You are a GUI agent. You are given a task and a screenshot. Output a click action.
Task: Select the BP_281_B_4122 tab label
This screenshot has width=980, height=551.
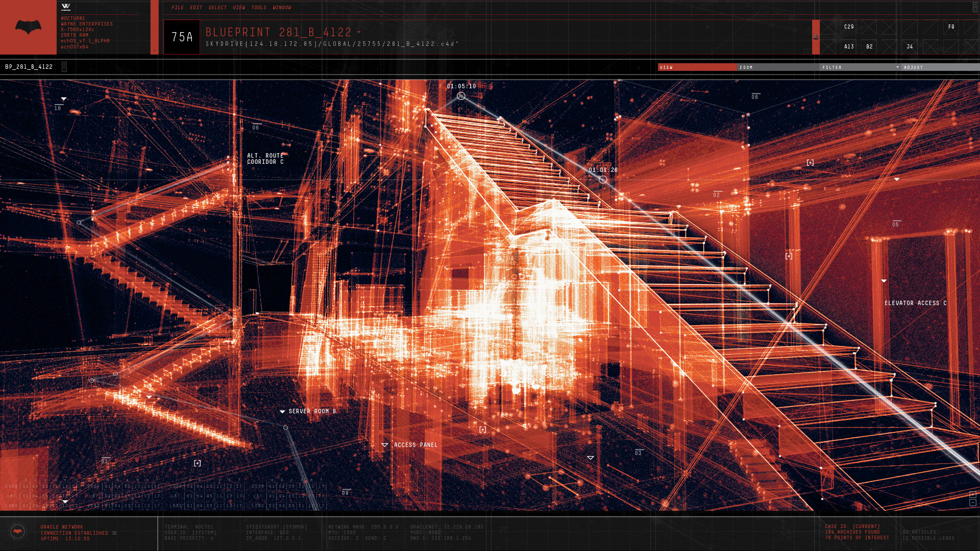pos(29,67)
